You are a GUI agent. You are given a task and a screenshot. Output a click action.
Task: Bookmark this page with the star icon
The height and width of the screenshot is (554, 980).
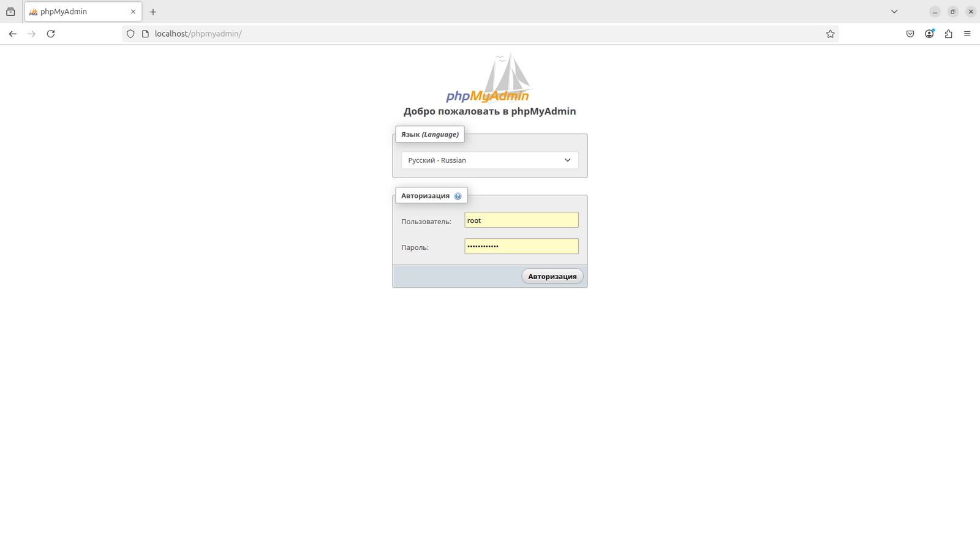pos(830,34)
